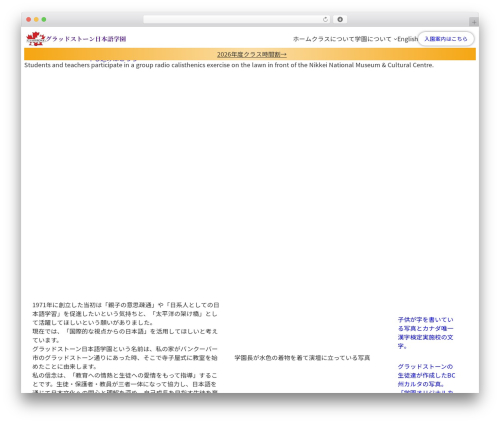Image resolution: width=500 pixels, height=423 pixels.
Task: Open the グラッドストーン日本語学園 site title link
Action: click(86, 39)
